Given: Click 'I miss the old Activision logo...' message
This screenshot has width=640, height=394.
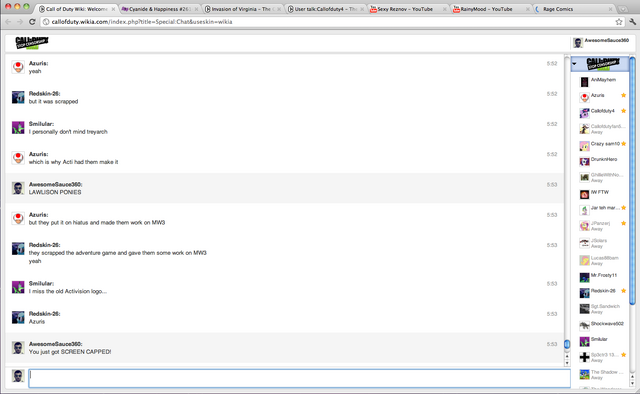Looking at the screenshot, I should click(x=68, y=291).
